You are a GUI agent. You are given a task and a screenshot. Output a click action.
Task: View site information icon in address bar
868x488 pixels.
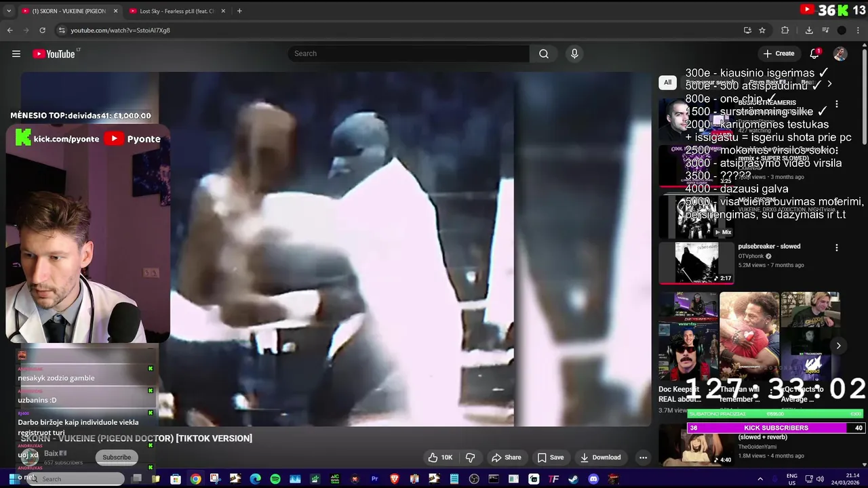(x=62, y=30)
